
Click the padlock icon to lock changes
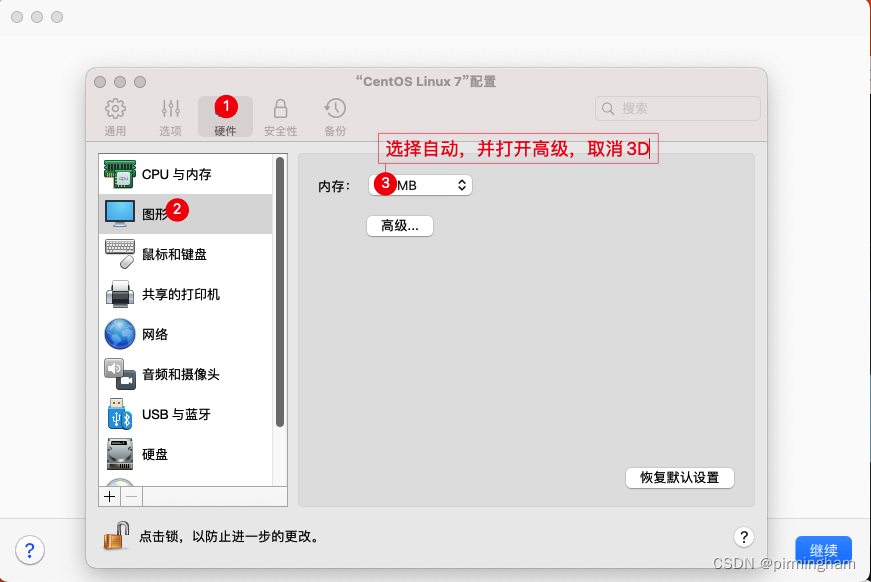[x=116, y=536]
